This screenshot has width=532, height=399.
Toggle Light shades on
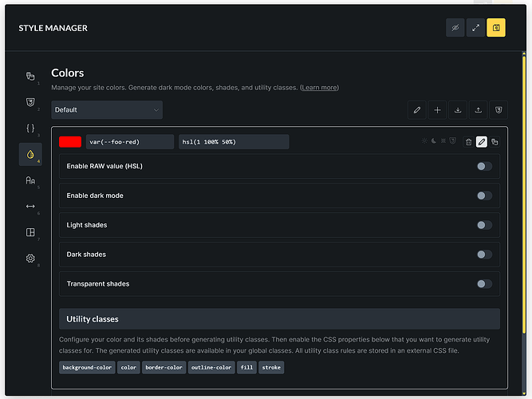(x=484, y=225)
